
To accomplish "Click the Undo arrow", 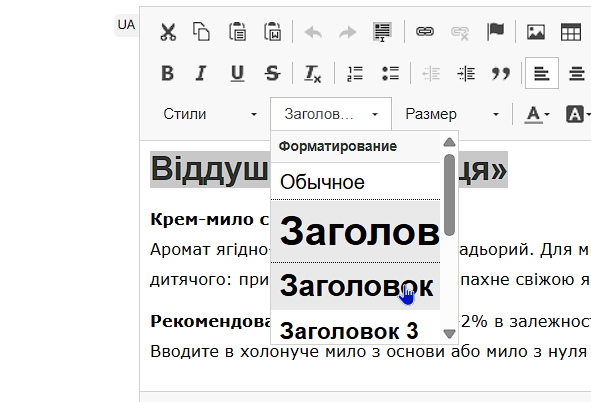I will [313, 32].
